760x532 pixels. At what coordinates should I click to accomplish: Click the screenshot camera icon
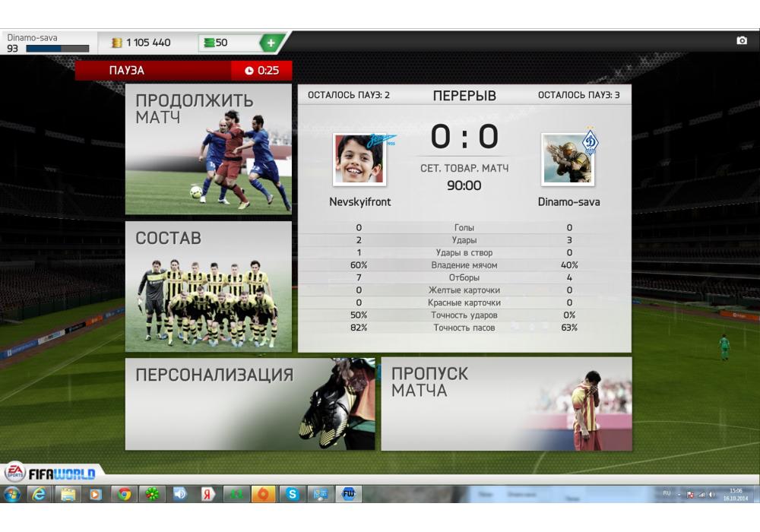(742, 41)
